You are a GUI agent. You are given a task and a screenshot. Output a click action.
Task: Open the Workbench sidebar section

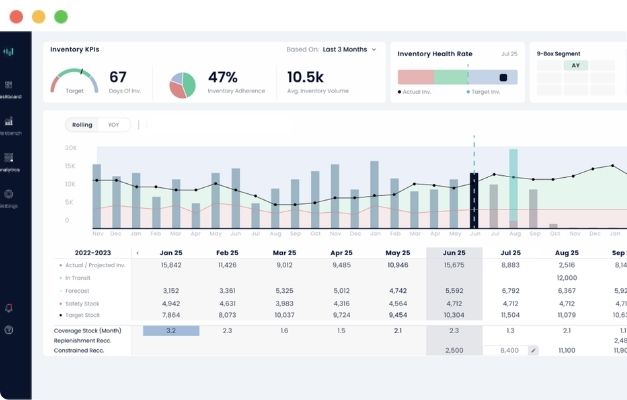[9, 126]
